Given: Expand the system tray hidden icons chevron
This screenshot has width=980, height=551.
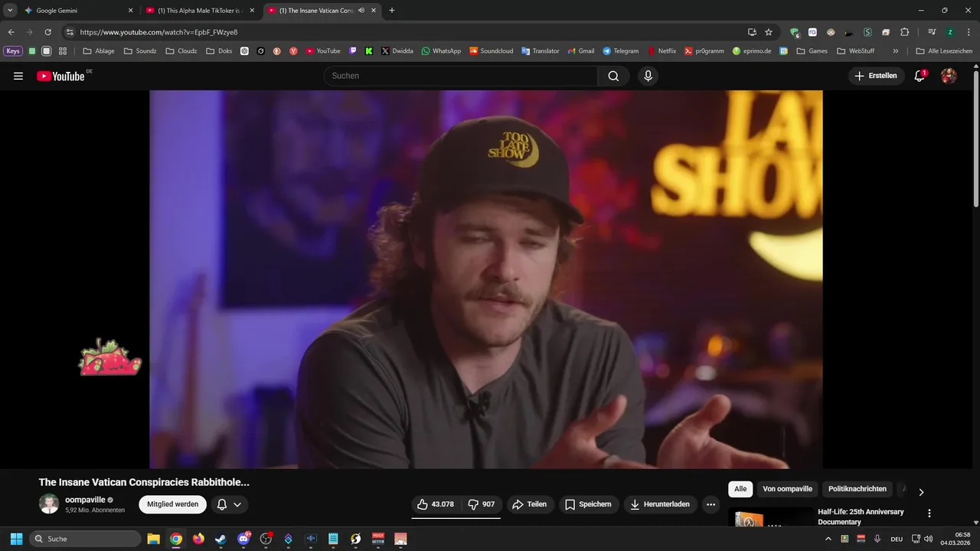Looking at the screenshot, I should 828,539.
